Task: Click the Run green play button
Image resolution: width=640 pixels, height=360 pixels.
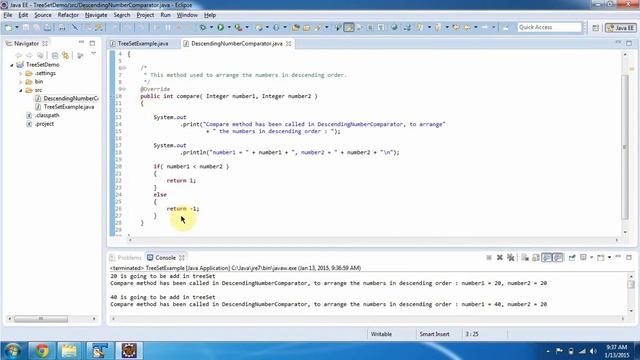Action: (220, 27)
